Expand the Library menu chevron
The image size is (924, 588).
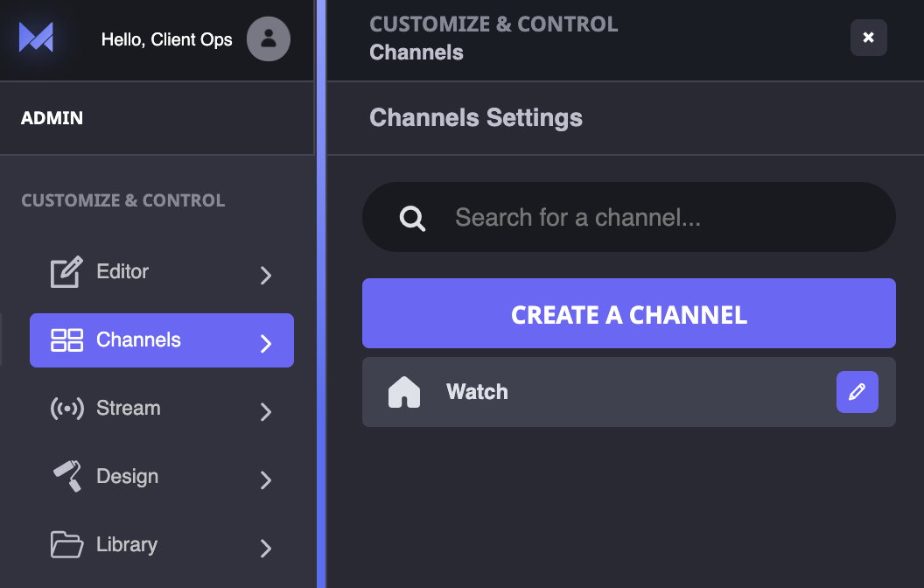pyautogui.click(x=266, y=548)
